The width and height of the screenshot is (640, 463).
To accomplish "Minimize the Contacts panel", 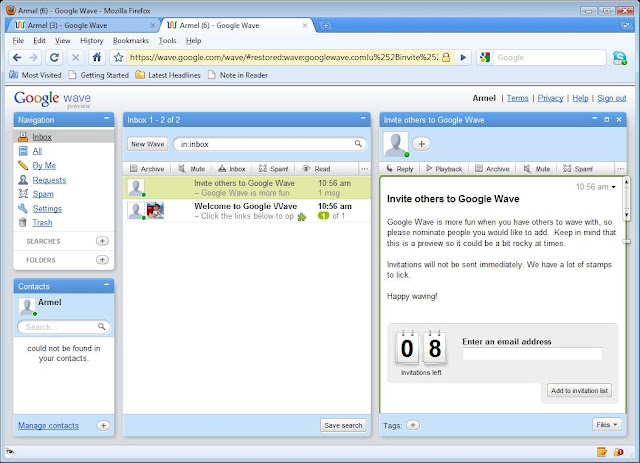I will coord(107,285).
